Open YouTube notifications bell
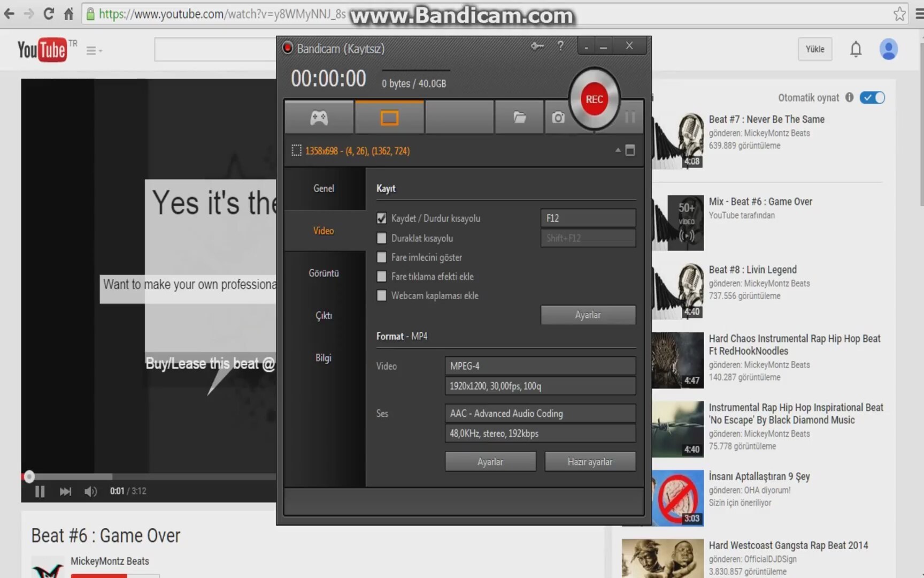The image size is (924, 578). tap(856, 49)
